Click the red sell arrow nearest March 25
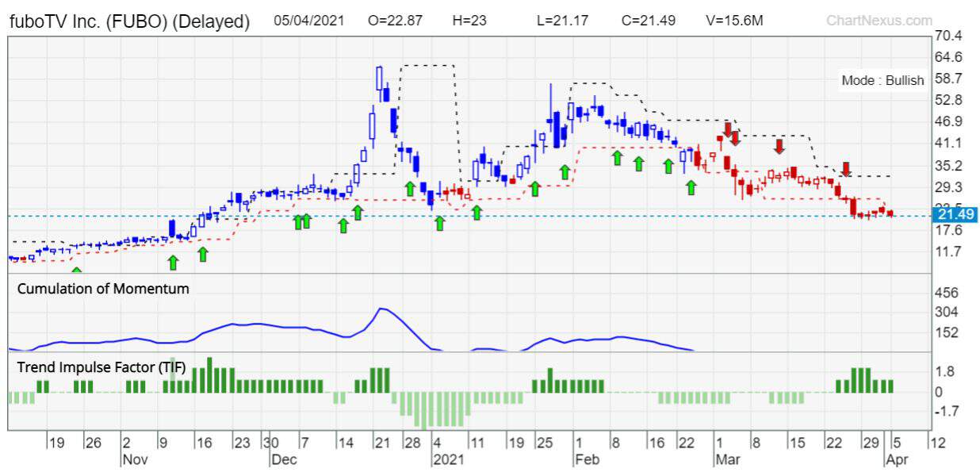The height and width of the screenshot is (472, 980). [846, 169]
